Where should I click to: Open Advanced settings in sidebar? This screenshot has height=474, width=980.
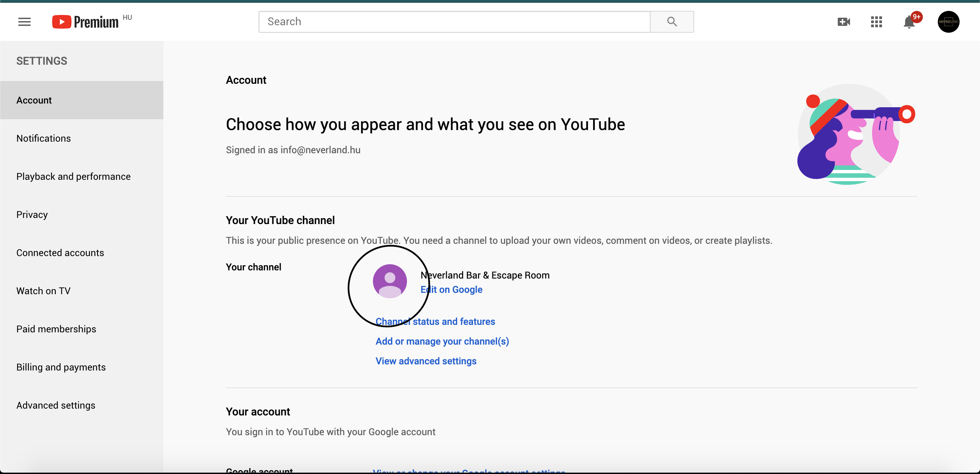[x=56, y=405]
